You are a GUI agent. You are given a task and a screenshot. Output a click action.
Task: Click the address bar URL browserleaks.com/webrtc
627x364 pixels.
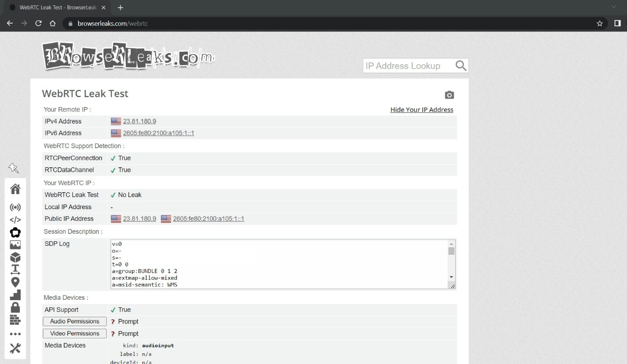pos(113,24)
